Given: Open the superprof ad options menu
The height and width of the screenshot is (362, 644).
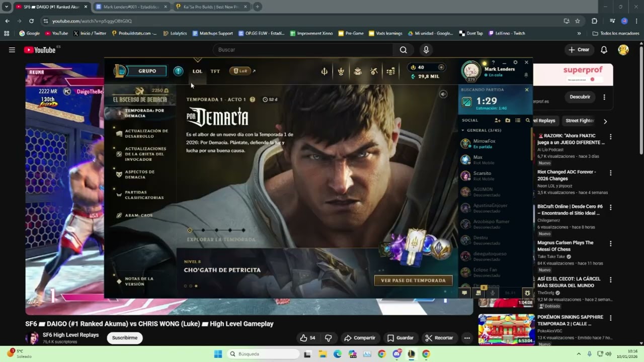Looking at the screenshot, I should tap(604, 97).
